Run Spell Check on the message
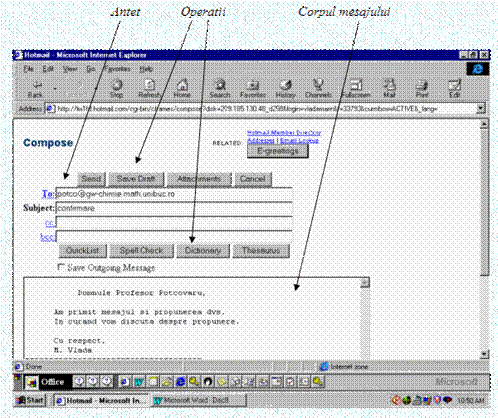 [x=141, y=251]
